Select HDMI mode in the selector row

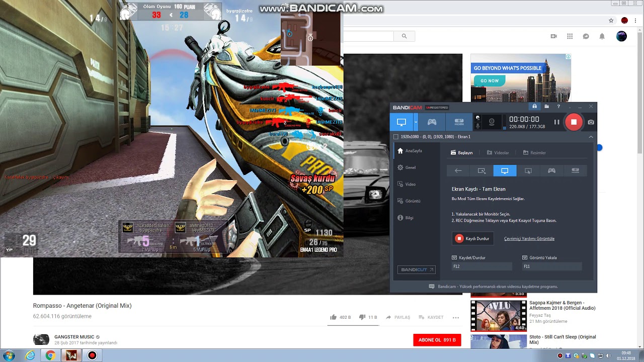(575, 171)
